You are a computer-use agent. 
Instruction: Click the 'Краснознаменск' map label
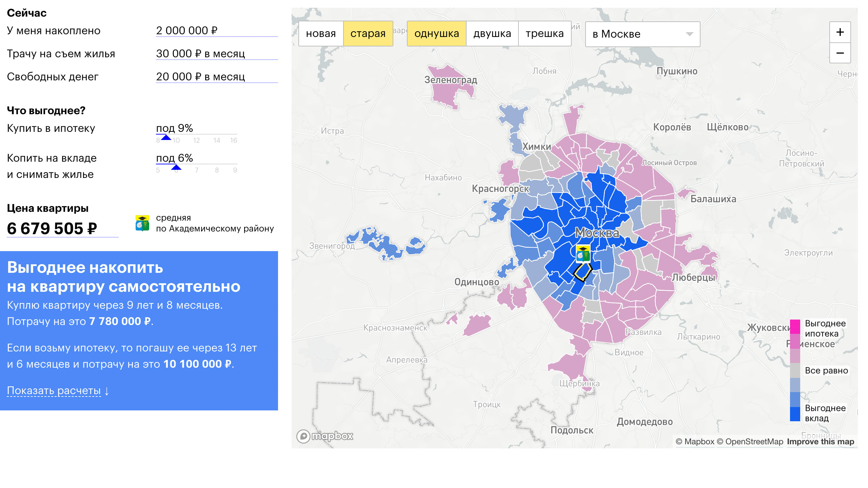point(395,328)
